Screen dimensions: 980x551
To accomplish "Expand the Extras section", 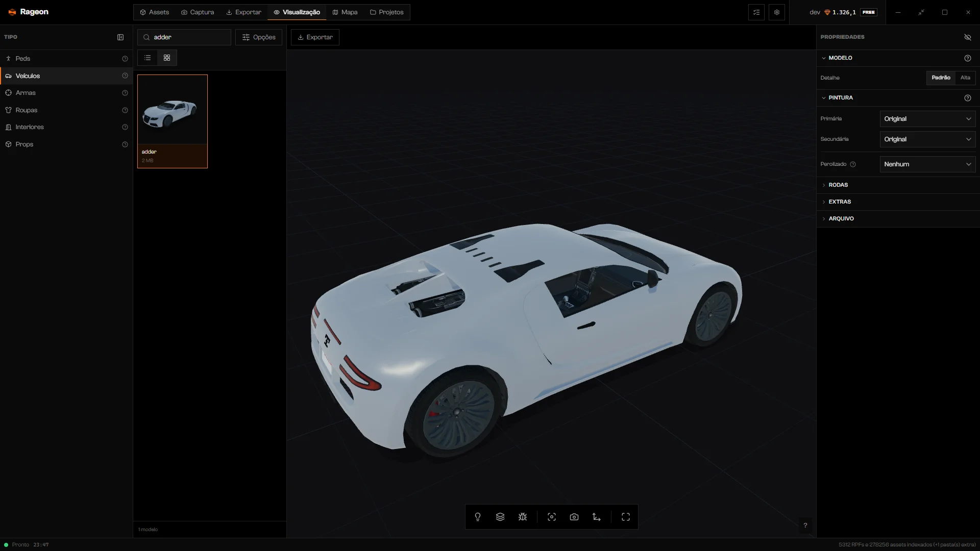I will click(898, 202).
